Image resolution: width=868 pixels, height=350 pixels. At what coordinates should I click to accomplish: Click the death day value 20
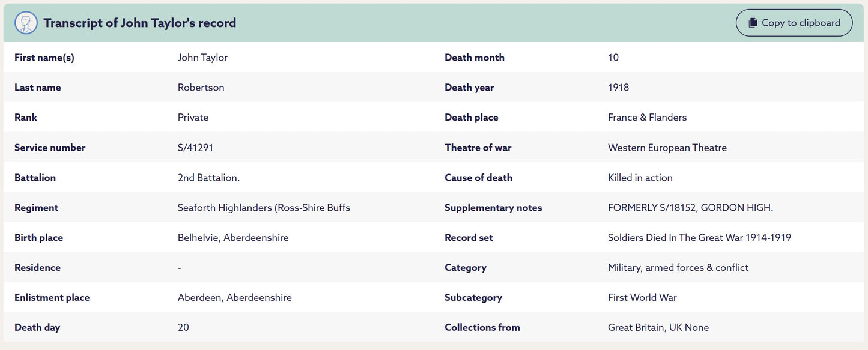point(183,328)
